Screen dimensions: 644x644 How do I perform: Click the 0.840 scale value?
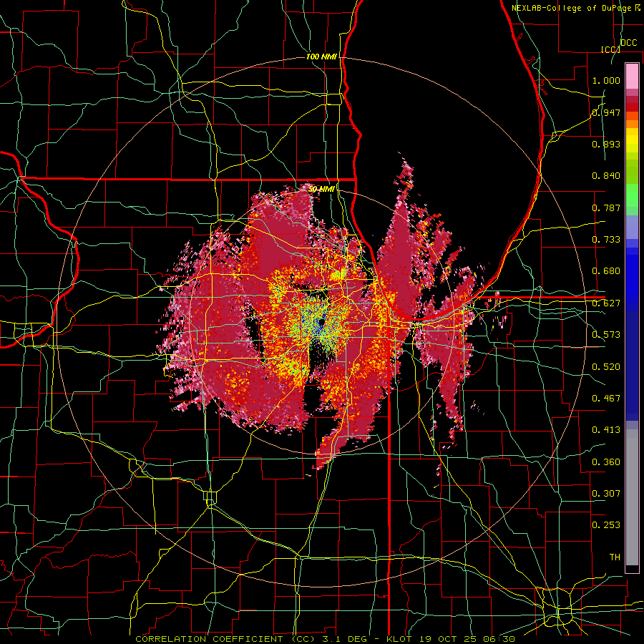click(606, 176)
